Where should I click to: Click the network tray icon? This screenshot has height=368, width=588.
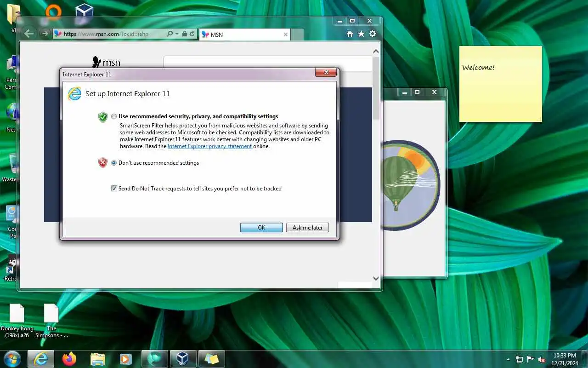click(520, 359)
